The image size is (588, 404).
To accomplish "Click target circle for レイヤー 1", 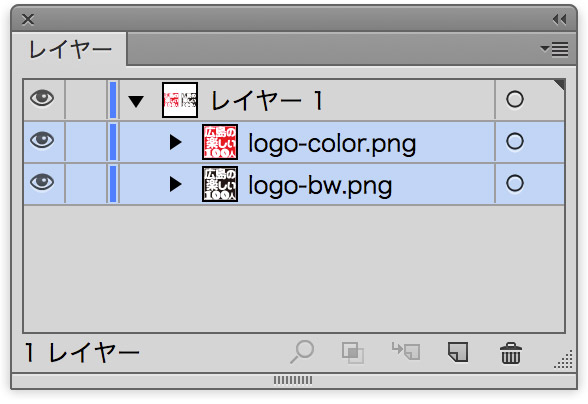I will [514, 99].
